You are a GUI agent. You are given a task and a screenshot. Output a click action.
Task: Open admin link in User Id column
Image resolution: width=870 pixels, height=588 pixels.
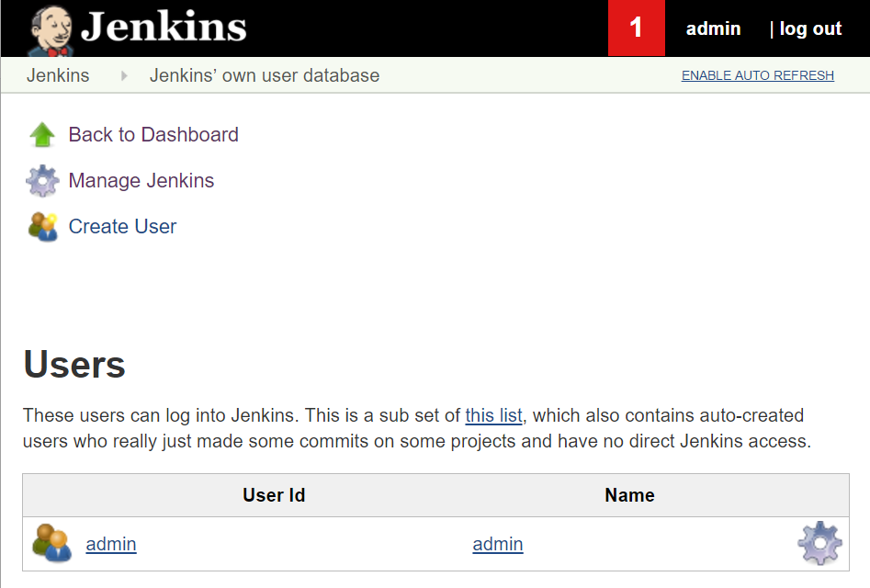click(111, 544)
